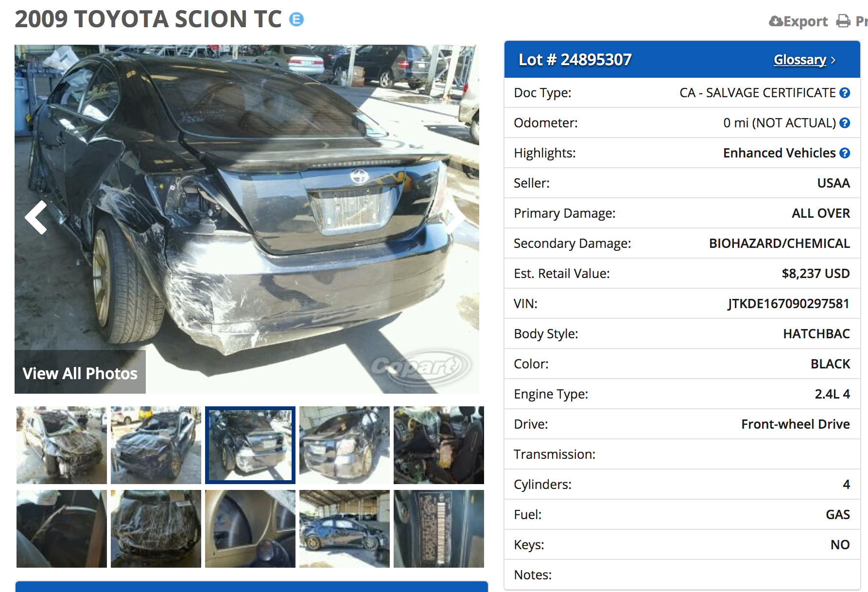Click the blue E badge beside the title
The image size is (868, 592).
[x=296, y=19]
